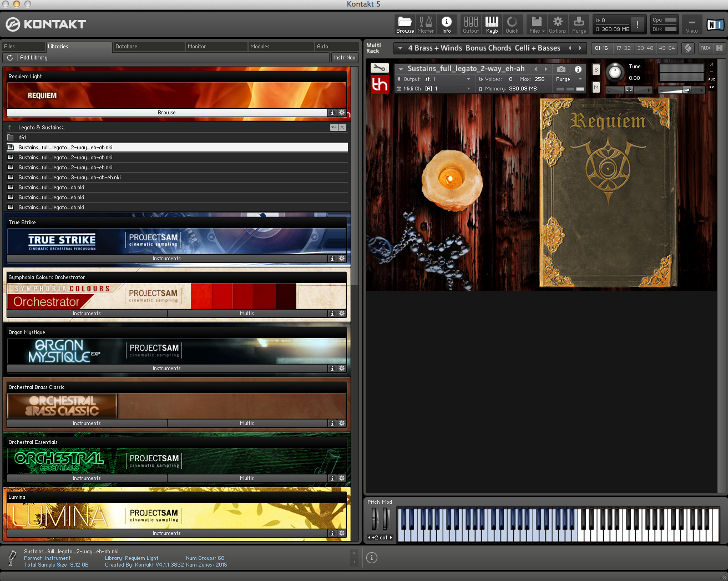Shift keyboard octave up
This screenshot has height=581, width=728.
pos(391,538)
